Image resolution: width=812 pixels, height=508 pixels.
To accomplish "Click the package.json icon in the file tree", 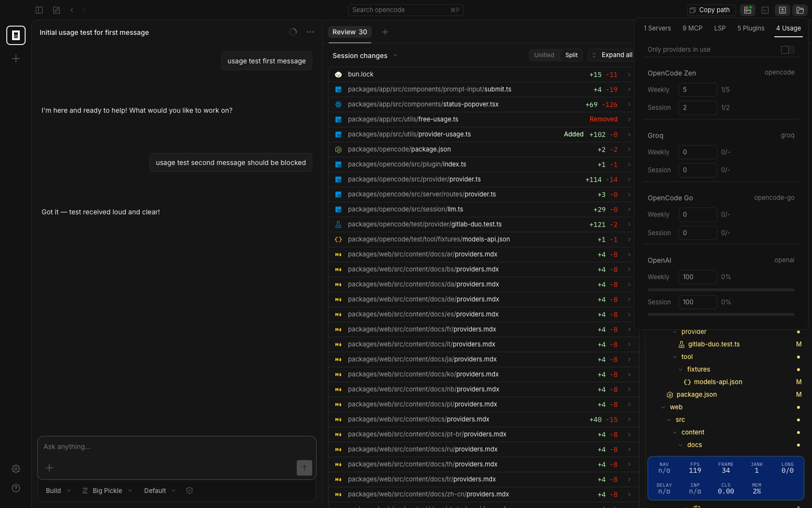I will coord(670,395).
